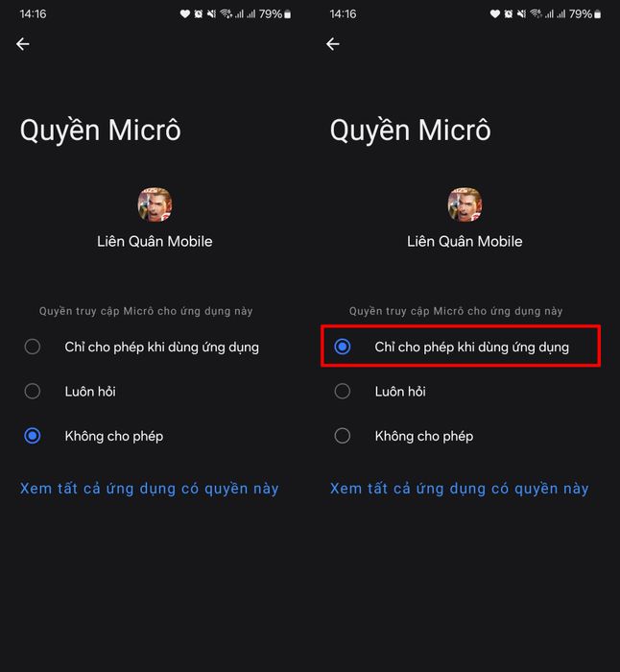Tap 'Quyền Micrô' title on left screen
The height and width of the screenshot is (672, 620).
pyautogui.click(x=100, y=131)
